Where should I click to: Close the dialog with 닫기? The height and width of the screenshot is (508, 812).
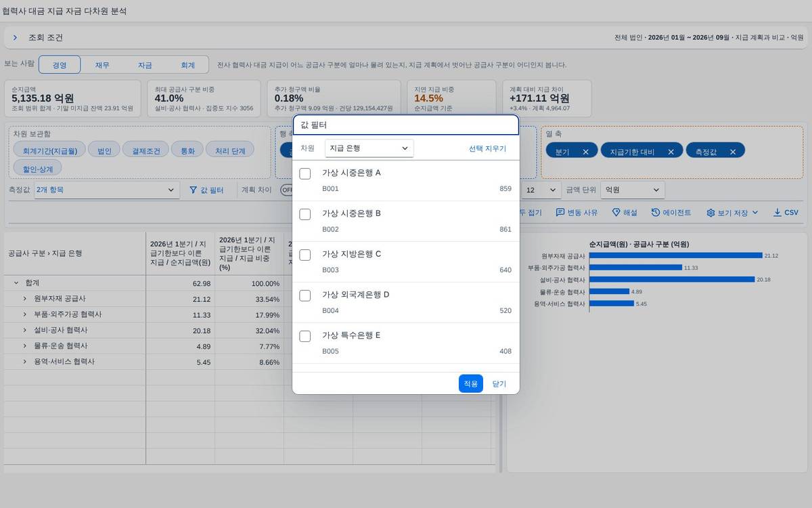499,383
